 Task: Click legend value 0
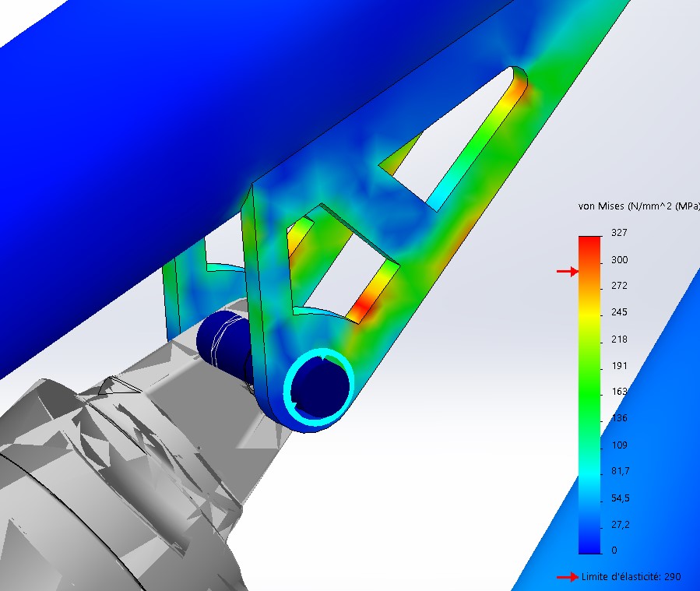pos(614,551)
